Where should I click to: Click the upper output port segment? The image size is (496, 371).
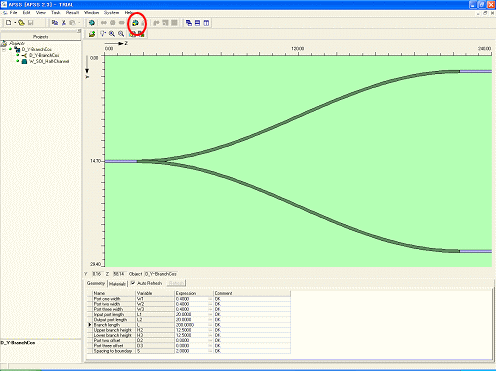476,71
